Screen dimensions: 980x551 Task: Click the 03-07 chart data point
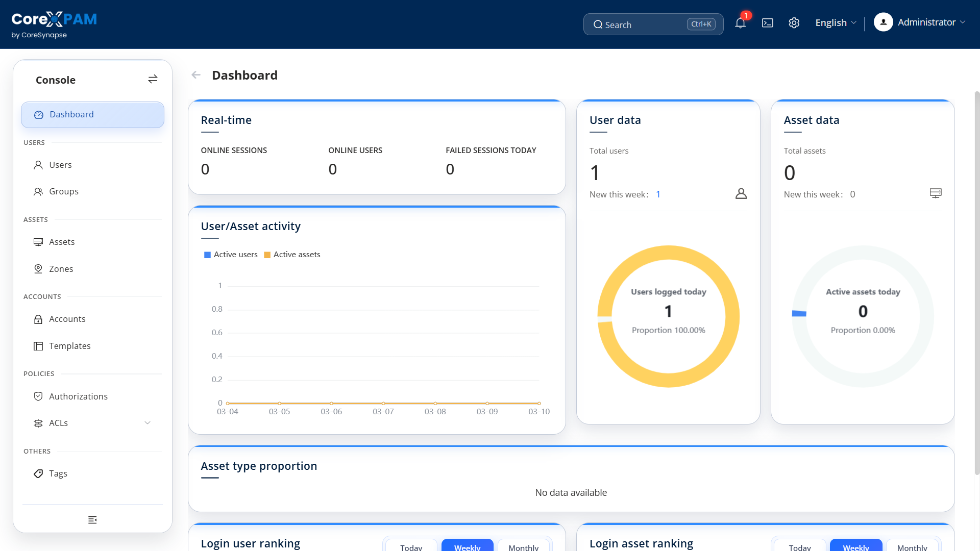[x=383, y=403]
